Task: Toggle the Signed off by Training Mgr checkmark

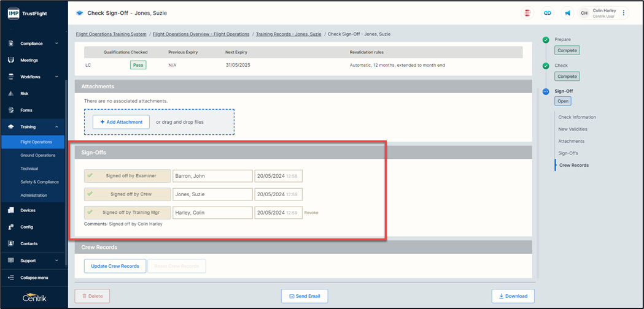Action: point(90,213)
